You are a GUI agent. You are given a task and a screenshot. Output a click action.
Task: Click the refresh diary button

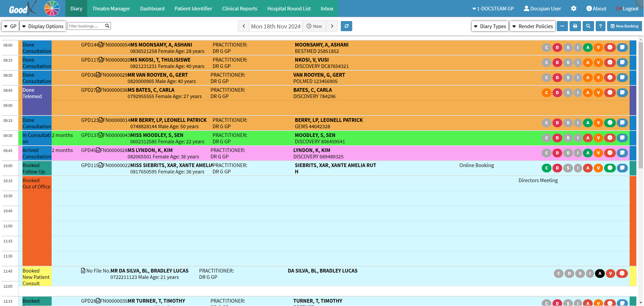pos(346,26)
